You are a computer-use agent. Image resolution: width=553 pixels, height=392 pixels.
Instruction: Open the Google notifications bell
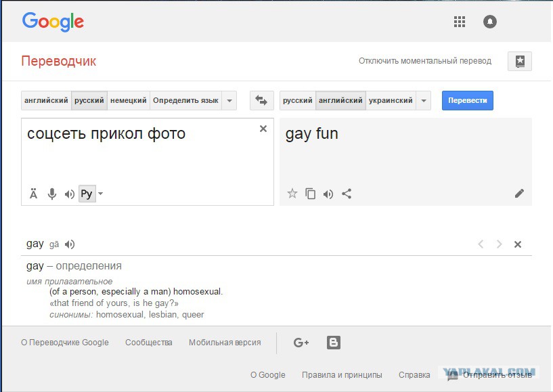coord(489,22)
